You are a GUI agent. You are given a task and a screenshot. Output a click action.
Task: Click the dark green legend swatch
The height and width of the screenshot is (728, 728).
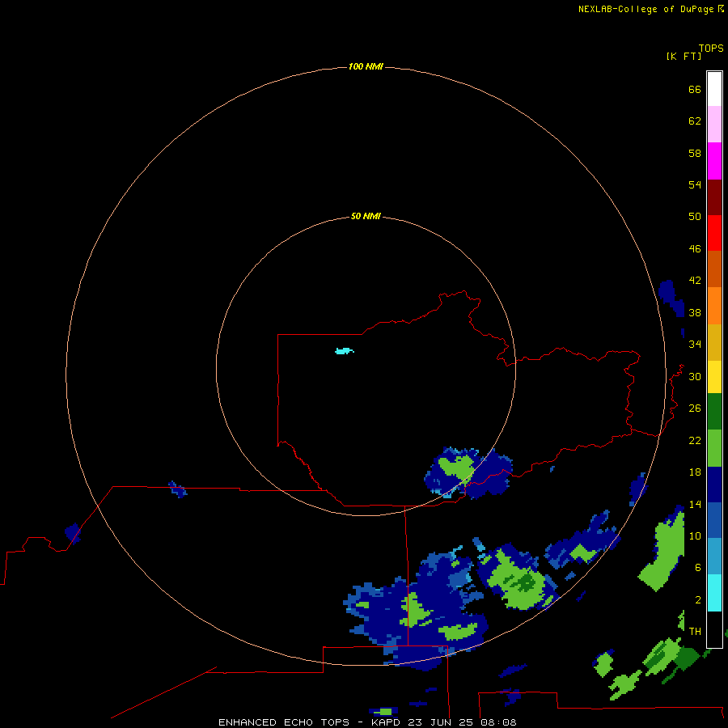[x=714, y=412]
